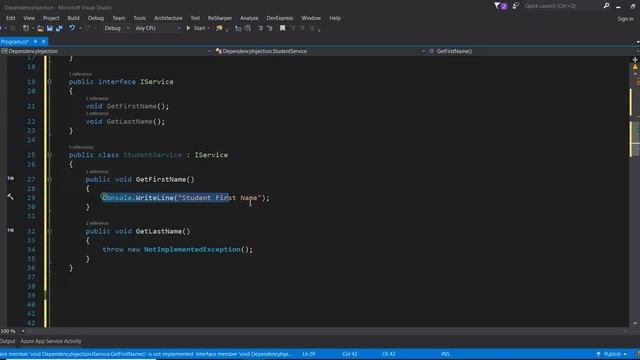Click the new project toolbar icon
Image resolution: width=640 pixels, height=360 pixels.
pos(26,28)
